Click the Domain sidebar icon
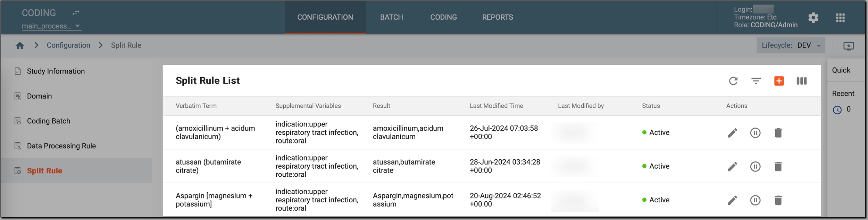Screen dimensions: 868x220 [18, 96]
